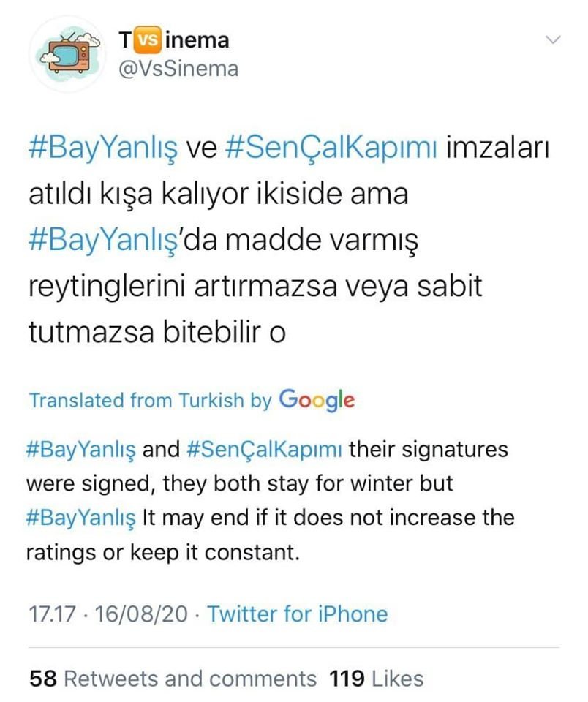Click the TVSinema display name
588x702 pixels.
click(174, 39)
